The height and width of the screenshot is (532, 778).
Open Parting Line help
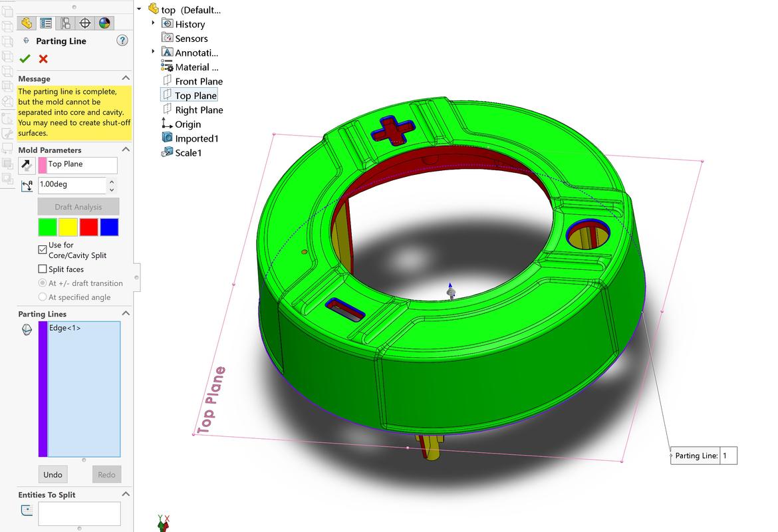pyautogui.click(x=122, y=41)
